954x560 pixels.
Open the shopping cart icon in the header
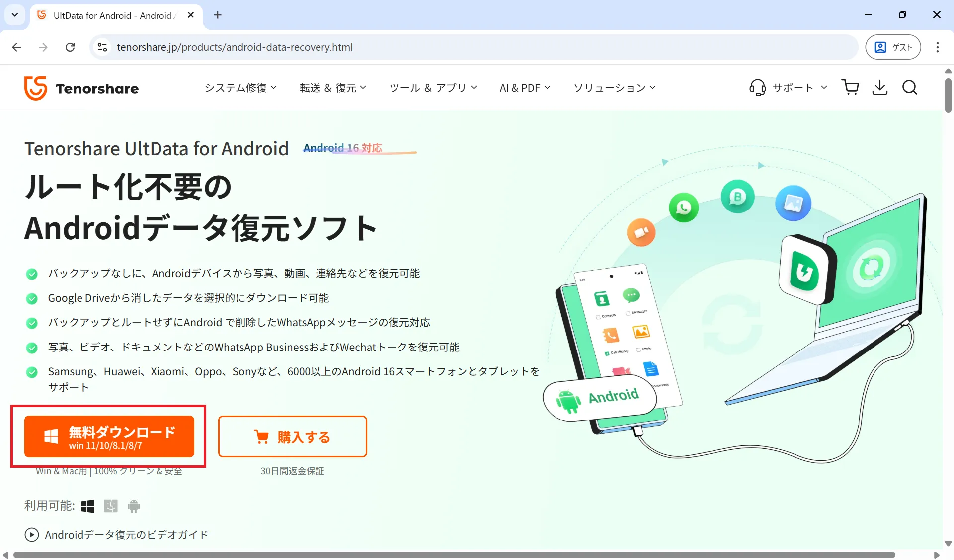coord(850,87)
